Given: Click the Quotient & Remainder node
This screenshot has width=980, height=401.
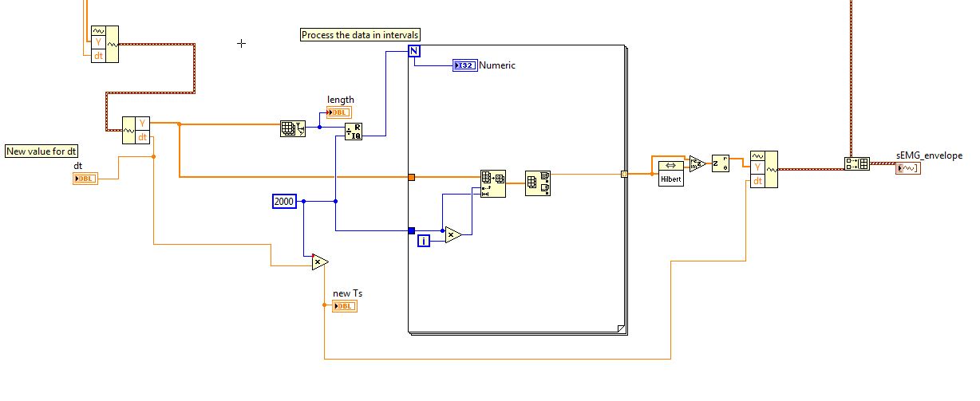Looking at the screenshot, I should tap(354, 132).
